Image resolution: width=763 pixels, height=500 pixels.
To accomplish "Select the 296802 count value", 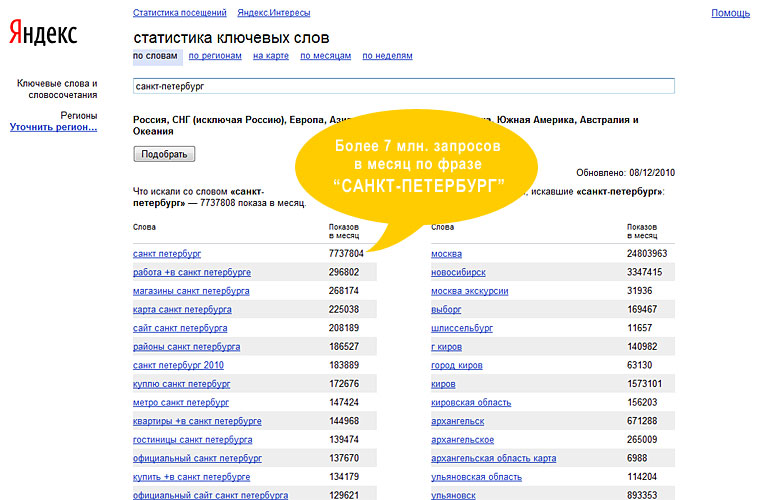I will (x=344, y=272).
